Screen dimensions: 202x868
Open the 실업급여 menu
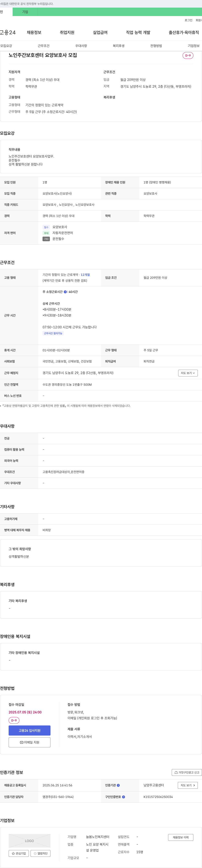point(100,32)
